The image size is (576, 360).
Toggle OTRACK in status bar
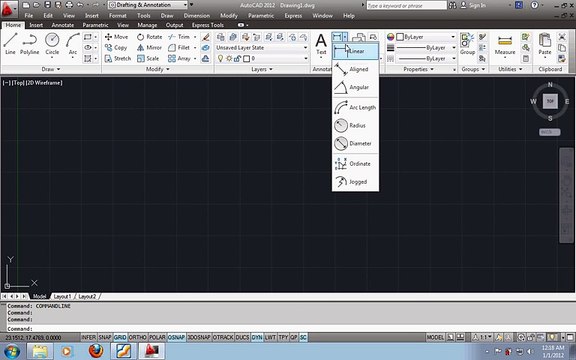click(223, 337)
